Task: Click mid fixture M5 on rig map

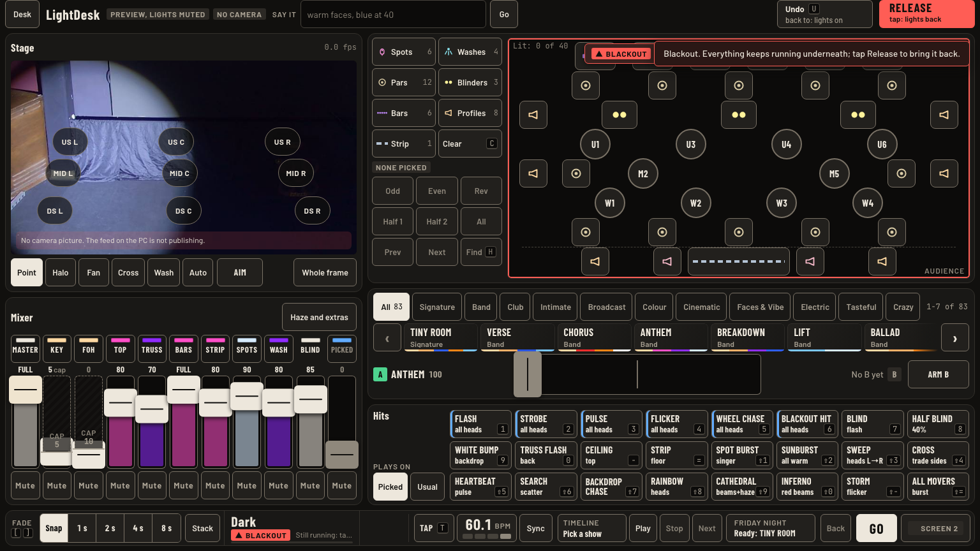Action: pos(834,174)
